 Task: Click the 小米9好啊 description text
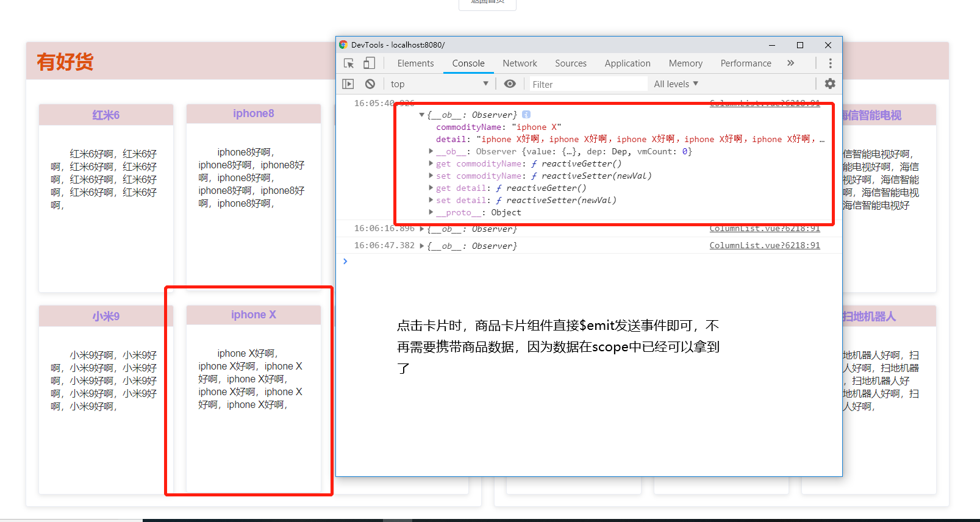[x=104, y=381]
